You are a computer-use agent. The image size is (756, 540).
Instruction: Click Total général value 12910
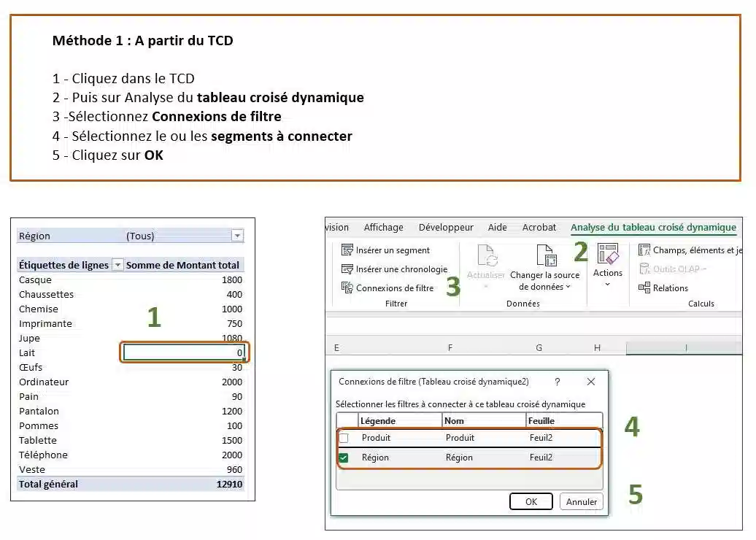pos(229,484)
